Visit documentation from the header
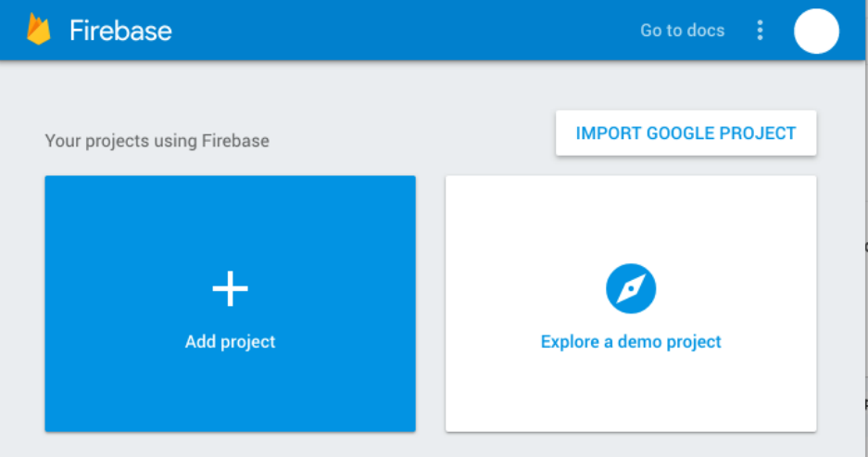Image resolution: width=868 pixels, height=457 pixels. [x=682, y=31]
